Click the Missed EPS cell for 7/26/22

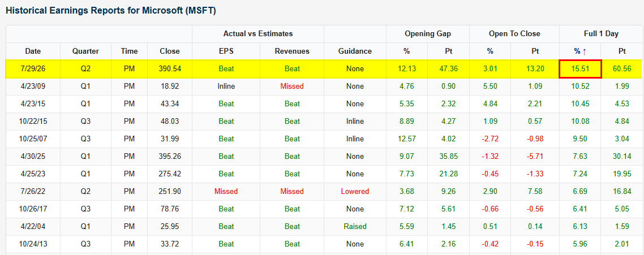[x=226, y=191]
